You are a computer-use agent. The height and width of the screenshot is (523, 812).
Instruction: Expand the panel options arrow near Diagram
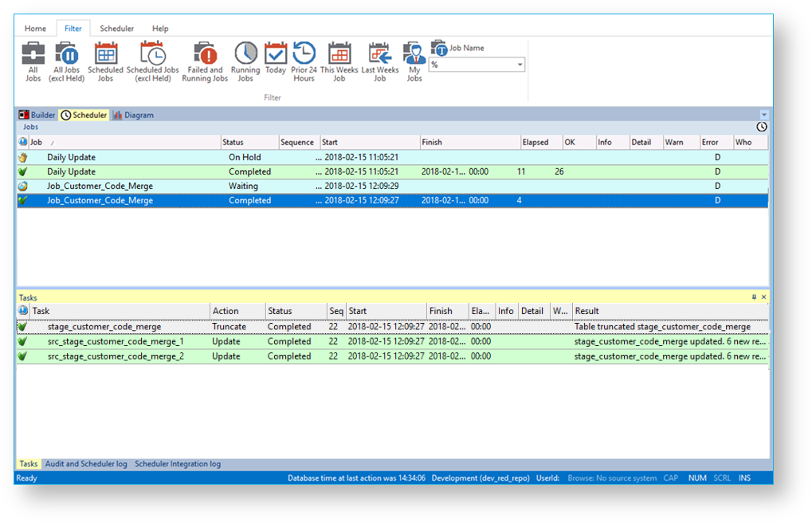pyautogui.click(x=764, y=115)
